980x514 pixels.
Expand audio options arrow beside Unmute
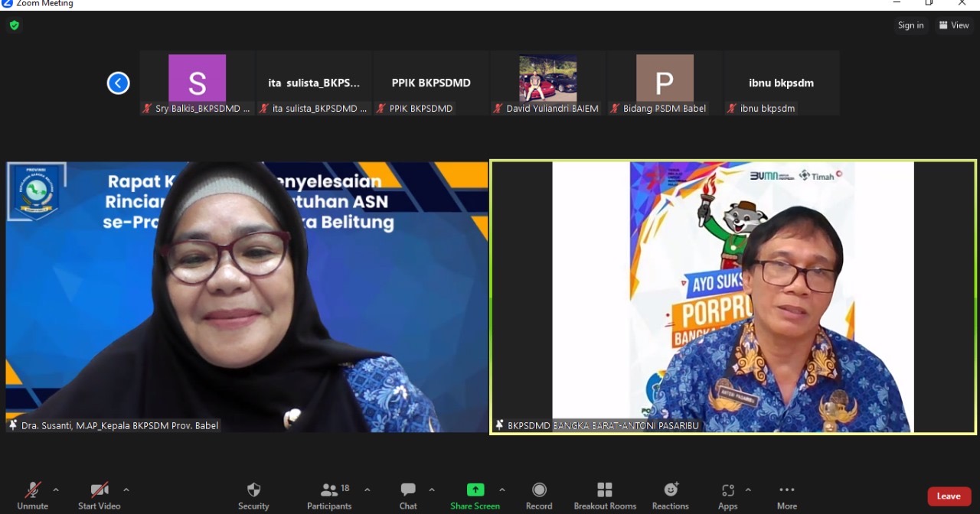pos(56,490)
